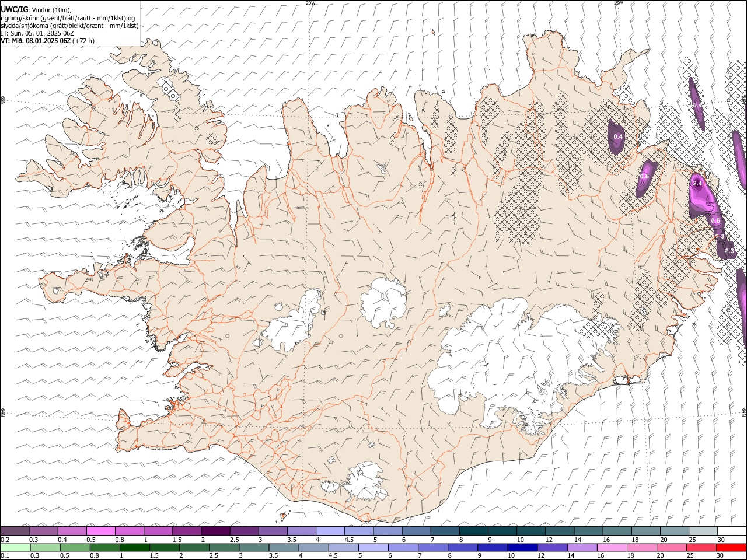Image resolution: width=747 pixels, height=560 pixels.
Task: Click the 0.6 value in the inland purple patch
Action: (645, 176)
